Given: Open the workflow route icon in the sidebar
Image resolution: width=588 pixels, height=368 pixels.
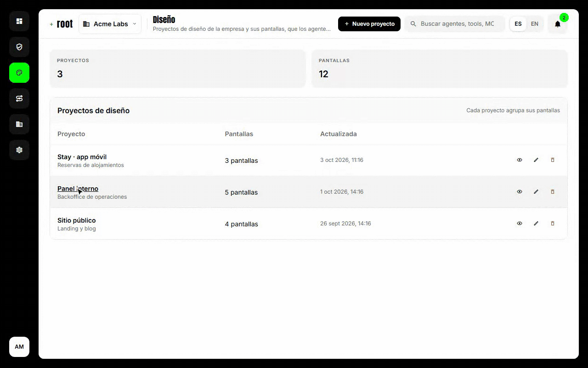Looking at the screenshot, I should point(19,98).
